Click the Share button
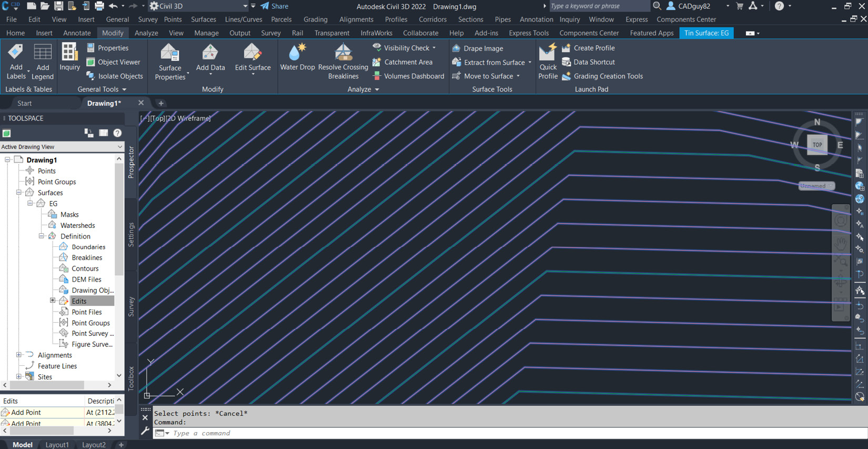Image resolution: width=868 pixels, height=449 pixels. point(274,6)
